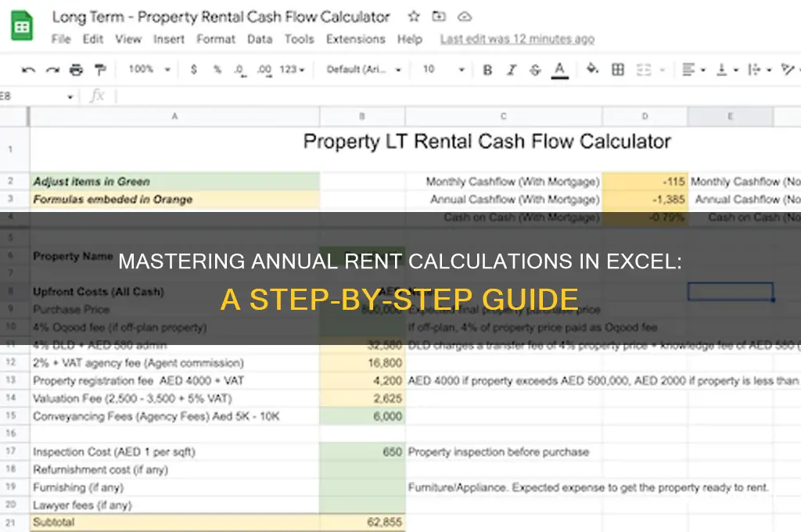Select column D header
The image size is (801, 532).
[645, 117]
